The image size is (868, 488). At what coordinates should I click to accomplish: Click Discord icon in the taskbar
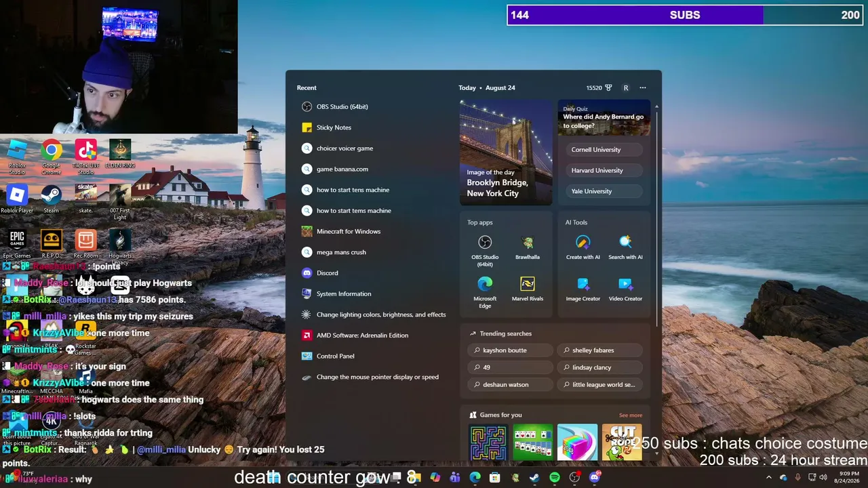click(x=595, y=478)
